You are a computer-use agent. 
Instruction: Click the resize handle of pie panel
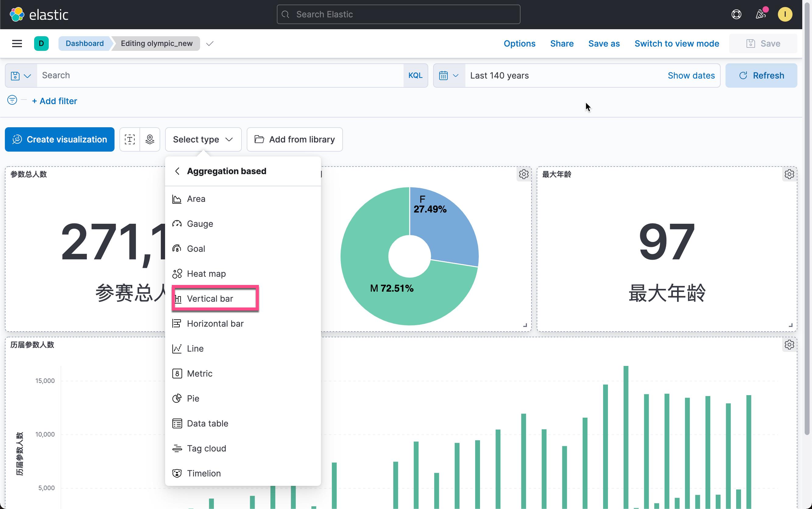pos(525,325)
